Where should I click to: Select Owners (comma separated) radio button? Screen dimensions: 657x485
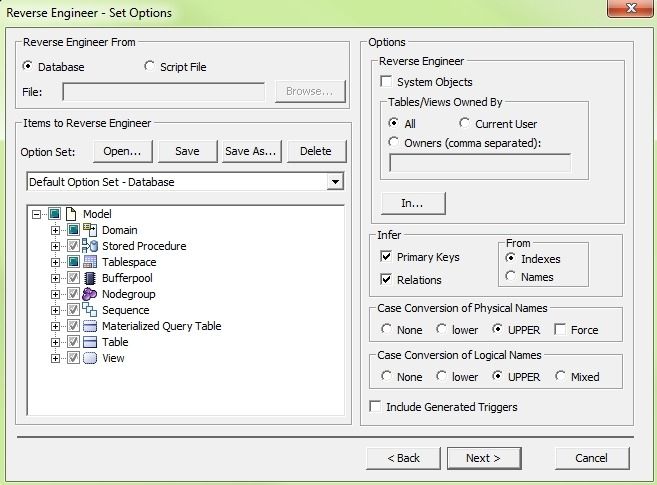[393, 142]
